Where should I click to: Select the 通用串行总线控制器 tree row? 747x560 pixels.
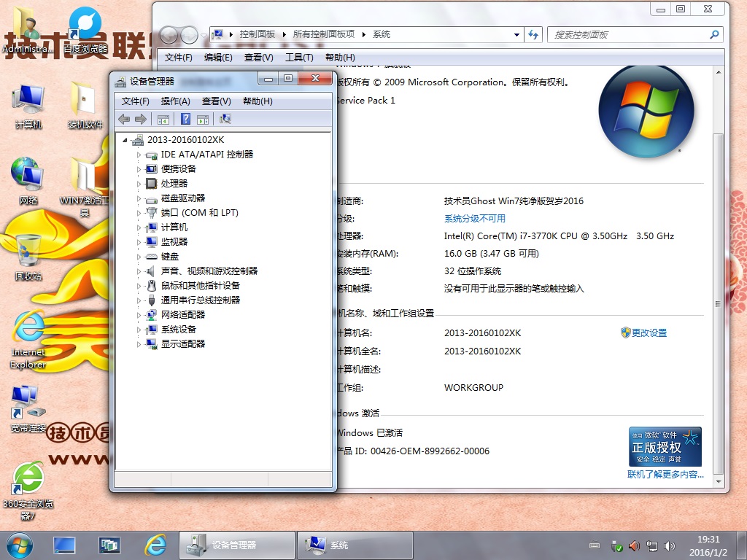(200, 300)
